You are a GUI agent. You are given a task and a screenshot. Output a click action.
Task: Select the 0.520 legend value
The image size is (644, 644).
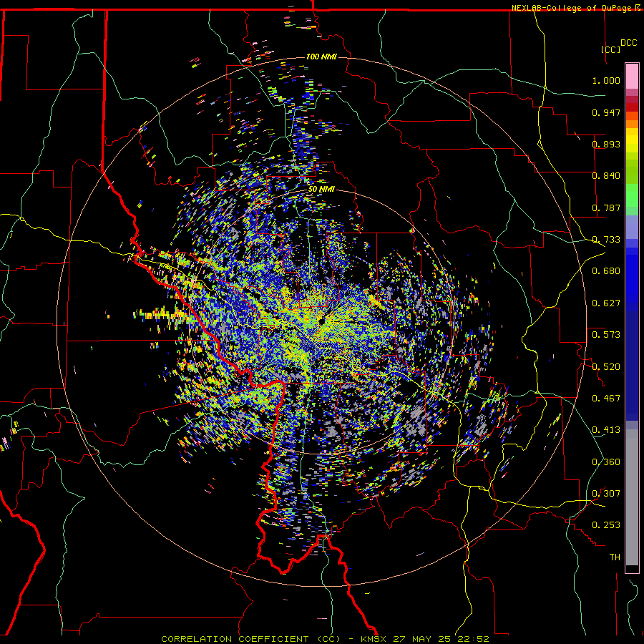tap(606, 367)
